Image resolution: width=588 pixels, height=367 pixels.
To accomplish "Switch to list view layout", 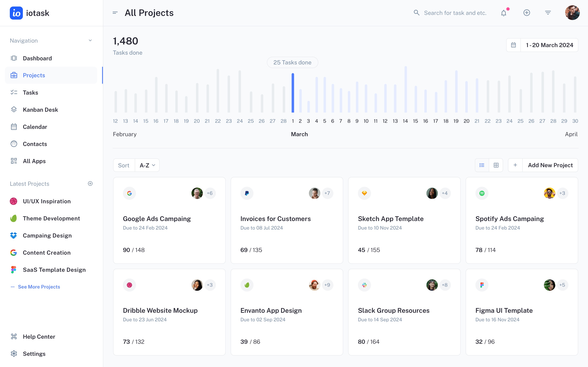I will point(482,165).
